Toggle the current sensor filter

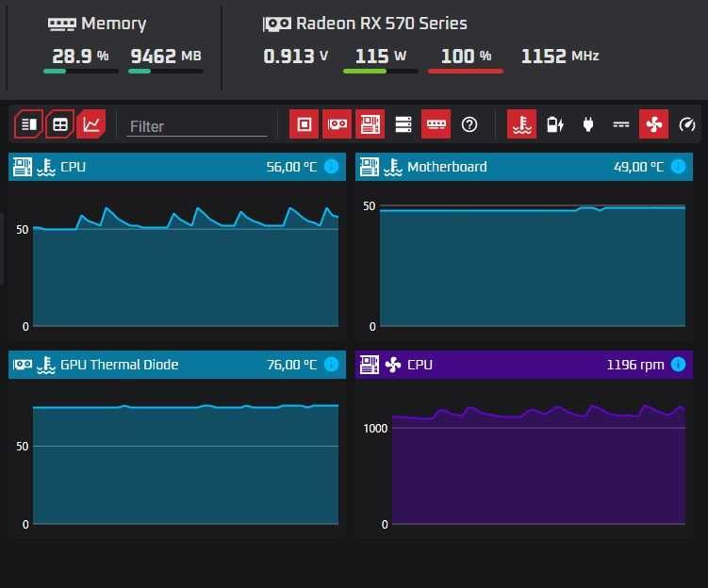621,124
